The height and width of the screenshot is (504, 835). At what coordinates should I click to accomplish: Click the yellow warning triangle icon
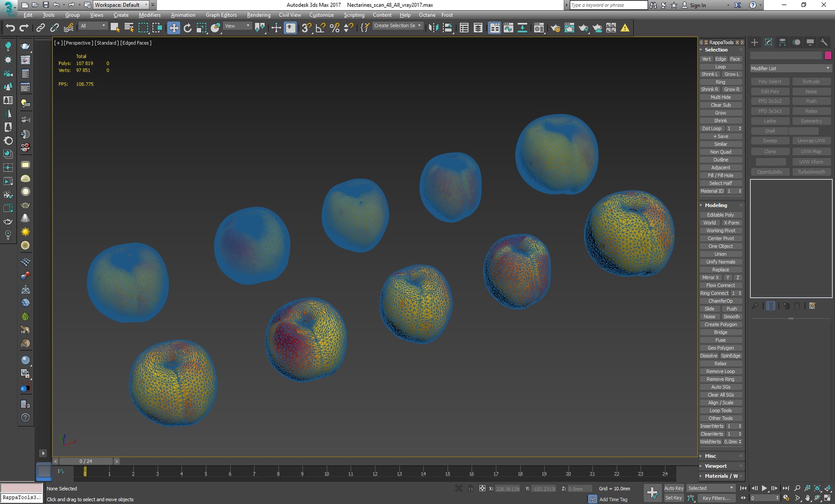(x=625, y=28)
